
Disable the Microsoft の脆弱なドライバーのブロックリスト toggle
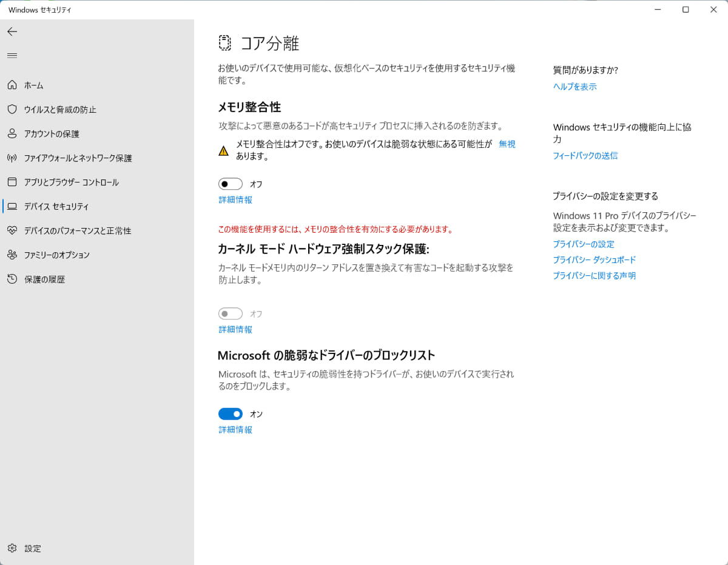(x=230, y=413)
